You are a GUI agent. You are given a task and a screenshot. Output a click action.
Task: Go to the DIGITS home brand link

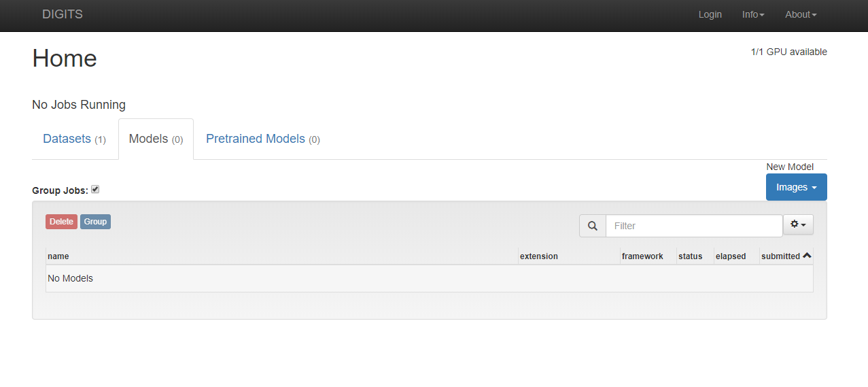click(63, 14)
